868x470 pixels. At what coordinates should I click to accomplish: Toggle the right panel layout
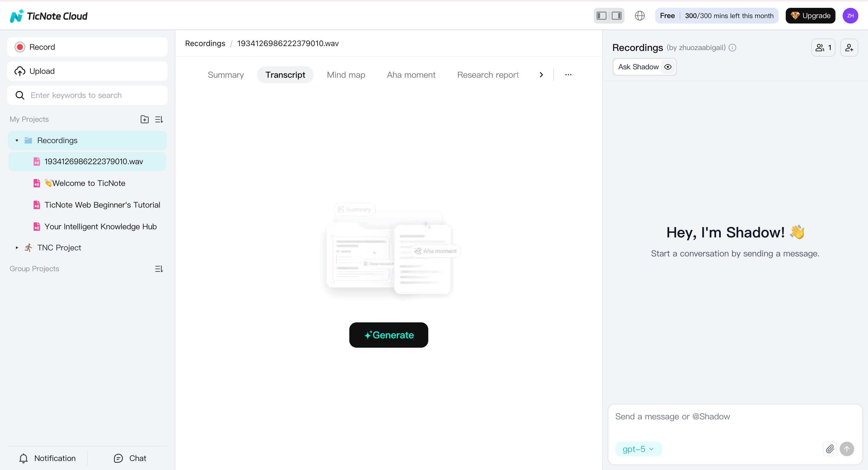[x=616, y=15]
